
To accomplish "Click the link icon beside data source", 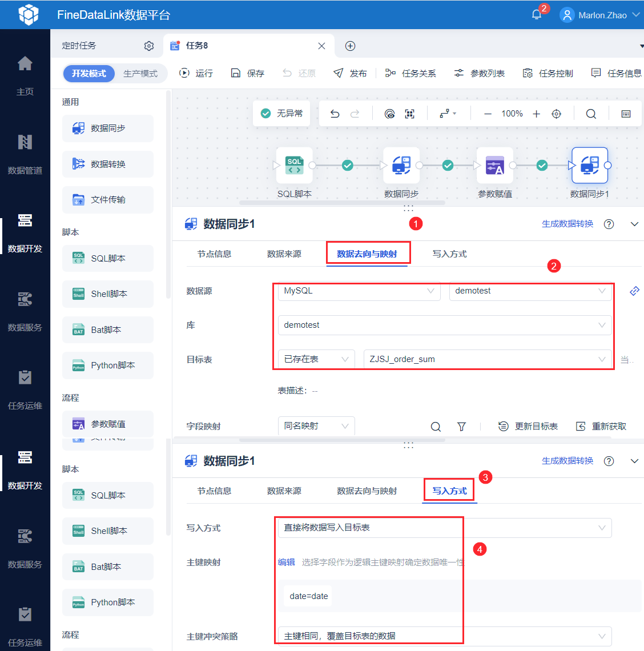I will coord(634,291).
